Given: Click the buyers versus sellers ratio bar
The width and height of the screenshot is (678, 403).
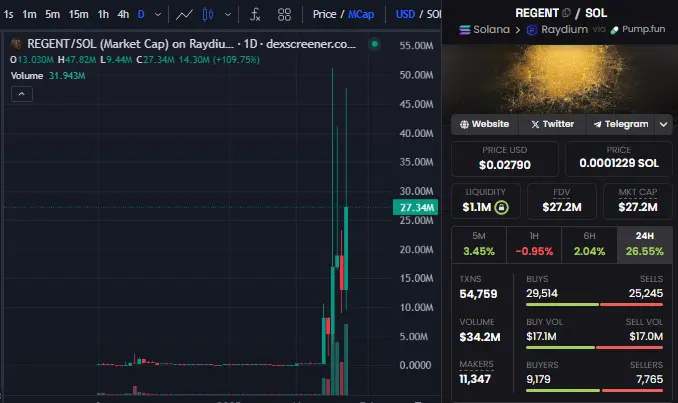Looking at the screenshot, I should tap(595, 390).
